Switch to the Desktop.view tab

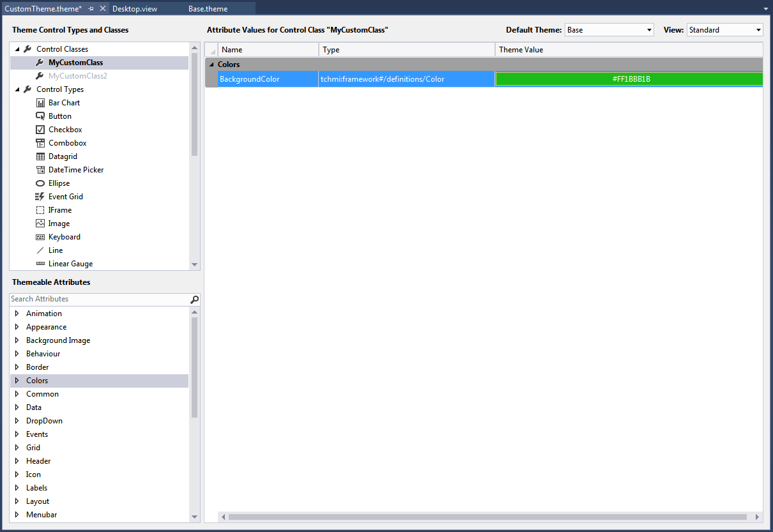135,9
